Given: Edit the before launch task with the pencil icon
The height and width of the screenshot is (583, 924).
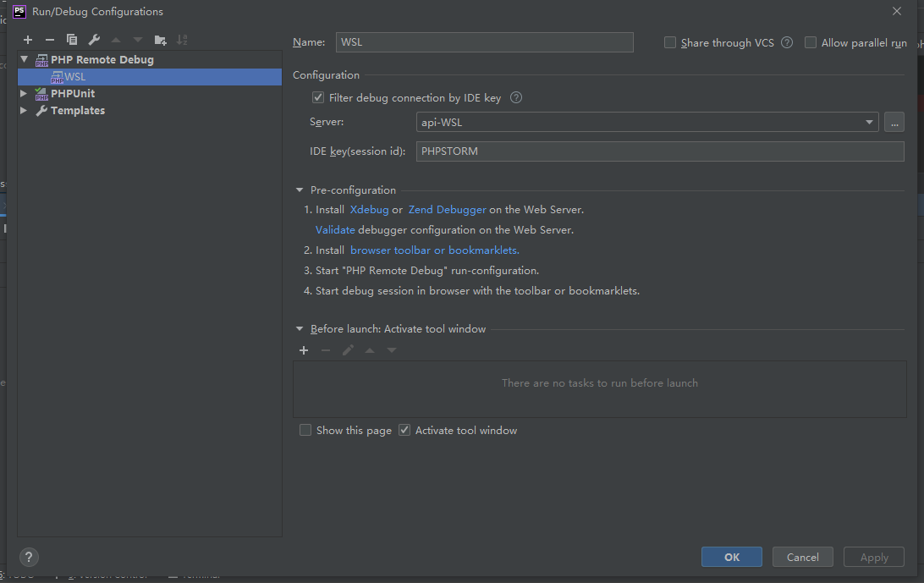Looking at the screenshot, I should point(348,350).
